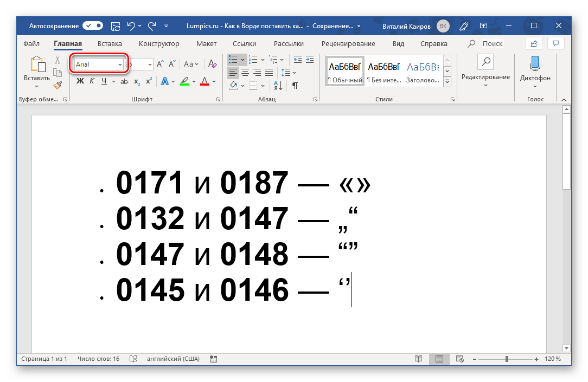
Task: Open the Quick Access Toolbar customize menu
Action: click(166, 26)
